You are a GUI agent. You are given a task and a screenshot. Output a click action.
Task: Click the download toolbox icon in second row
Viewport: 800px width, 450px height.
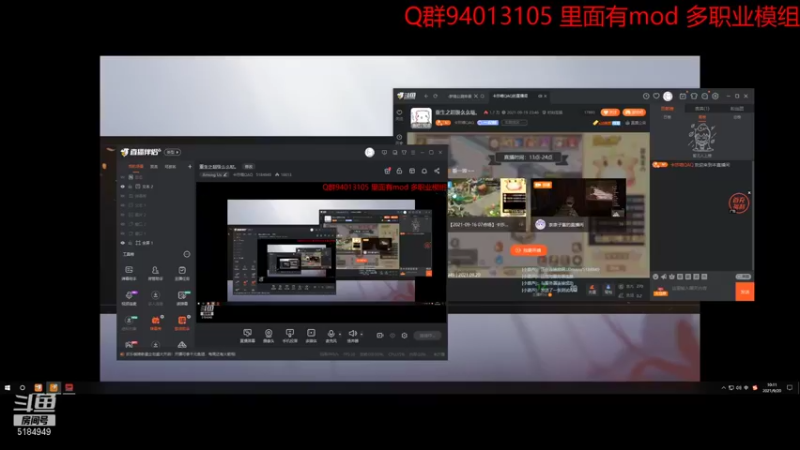pyautogui.click(x=155, y=295)
